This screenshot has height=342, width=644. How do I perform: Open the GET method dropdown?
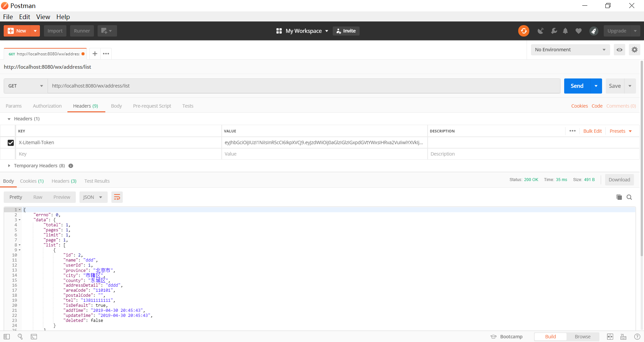pyautogui.click(x=25, y=86)
